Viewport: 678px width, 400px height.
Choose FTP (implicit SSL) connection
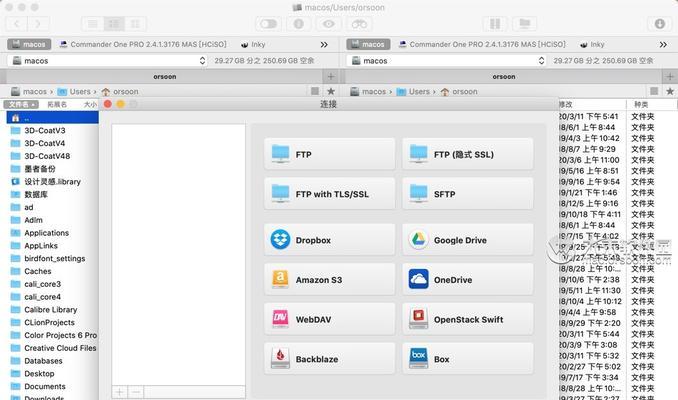[x=467, y=154]
